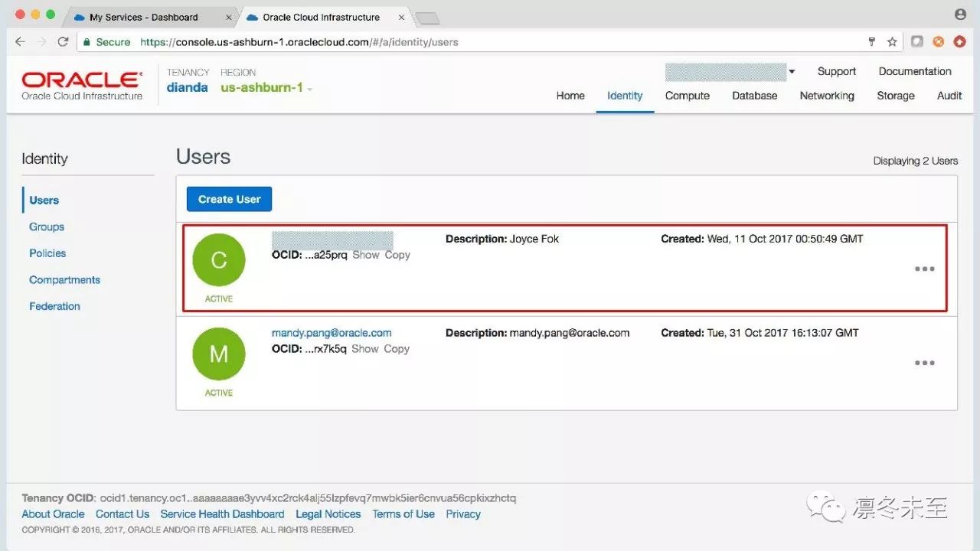
Task: Click "Description: mandy.pang@oracle.com" text
Action: click(x=537, y=333)
